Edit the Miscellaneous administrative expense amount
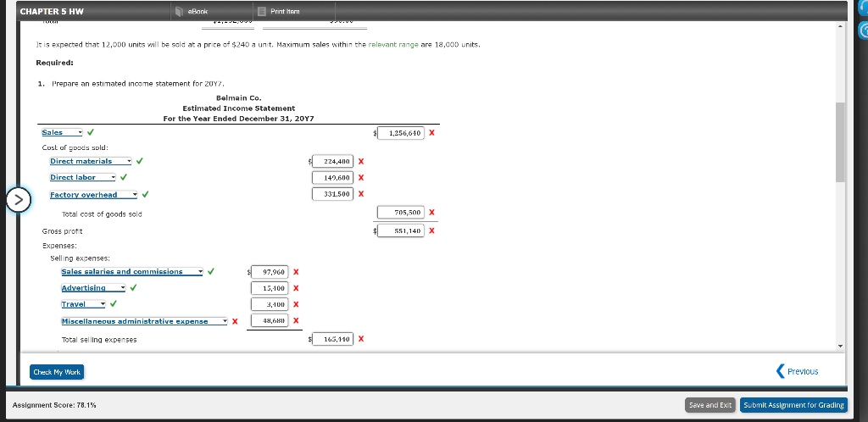 270,321
